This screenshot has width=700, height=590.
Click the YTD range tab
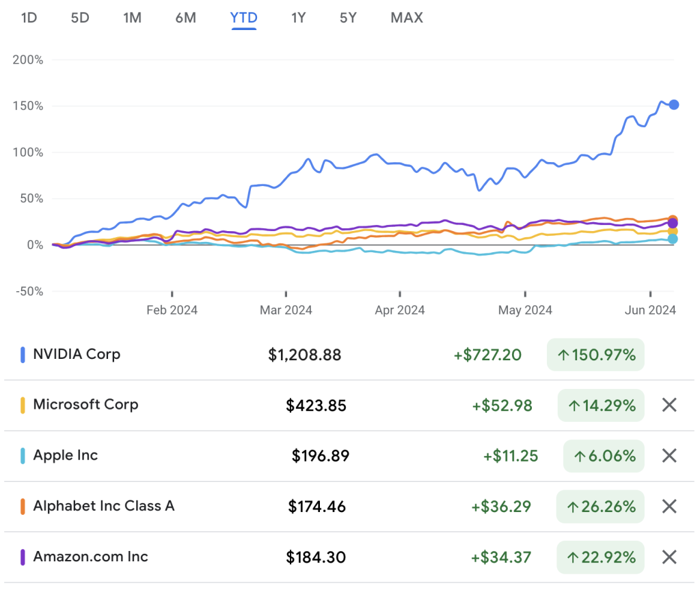[243, 18]
